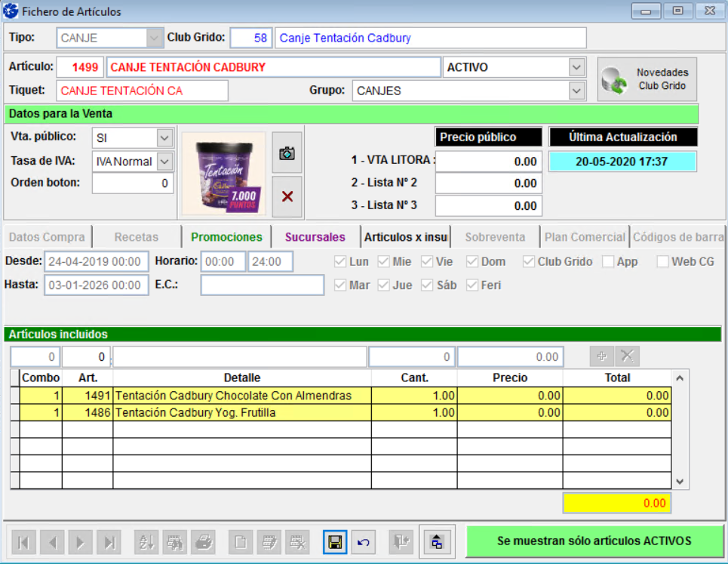Viewport: 728px width, 564px height.
Task: Open the ACTIVO status dropdown
Action: click(576, 67)
